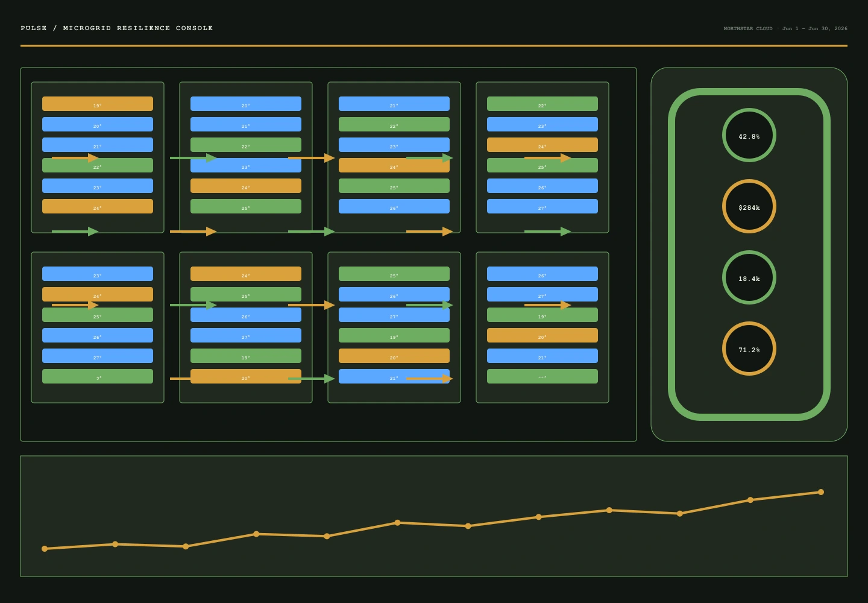
Task: Select the blue 21° bar ending its card
Action: tap(394, 376)
